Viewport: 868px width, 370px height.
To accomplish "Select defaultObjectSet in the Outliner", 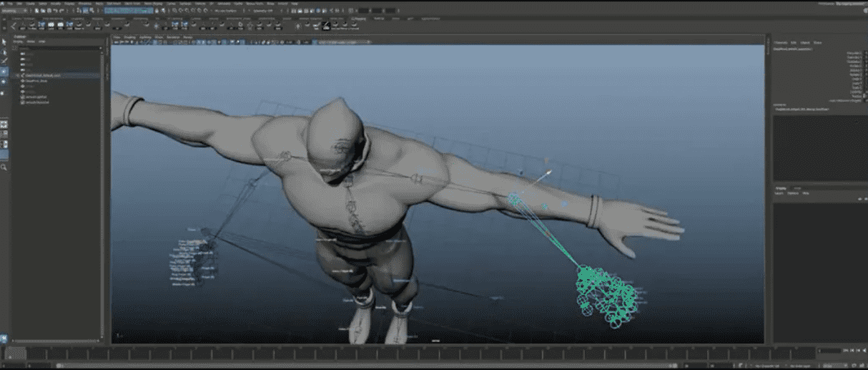I will point(37,102).
